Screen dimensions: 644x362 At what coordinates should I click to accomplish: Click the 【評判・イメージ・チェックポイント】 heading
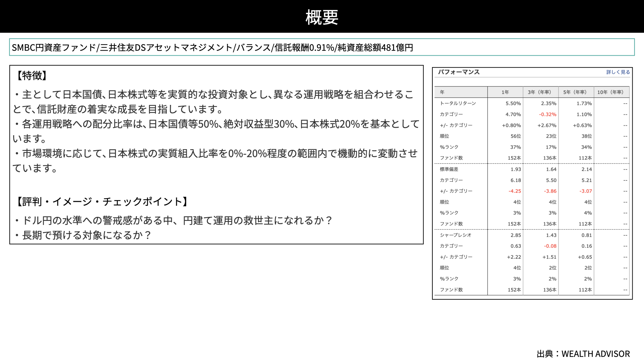102,201
